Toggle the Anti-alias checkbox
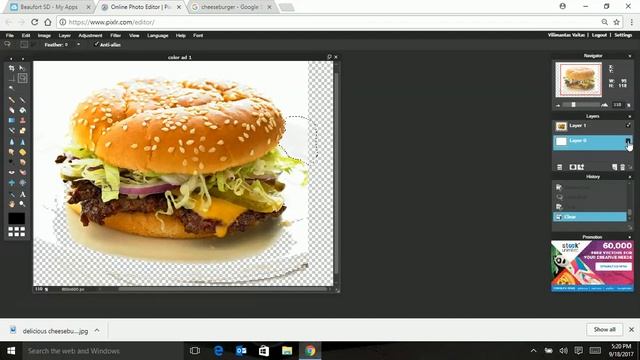 point(96,44)
